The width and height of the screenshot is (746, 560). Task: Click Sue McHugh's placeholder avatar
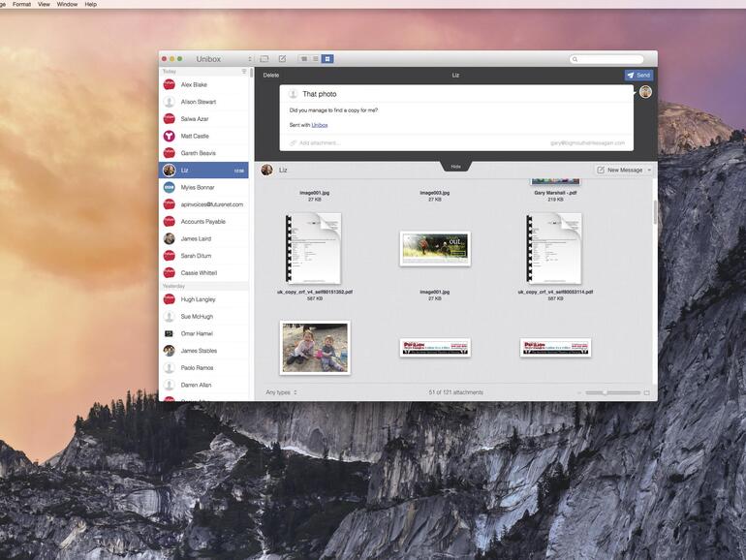click(170, 317)
